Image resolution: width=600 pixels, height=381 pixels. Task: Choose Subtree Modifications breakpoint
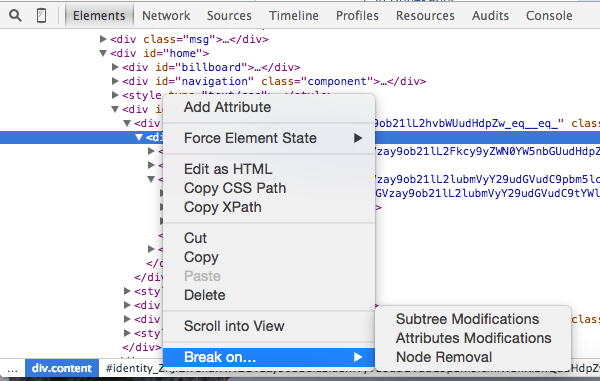pyautogui.click(x=473, y=319)
